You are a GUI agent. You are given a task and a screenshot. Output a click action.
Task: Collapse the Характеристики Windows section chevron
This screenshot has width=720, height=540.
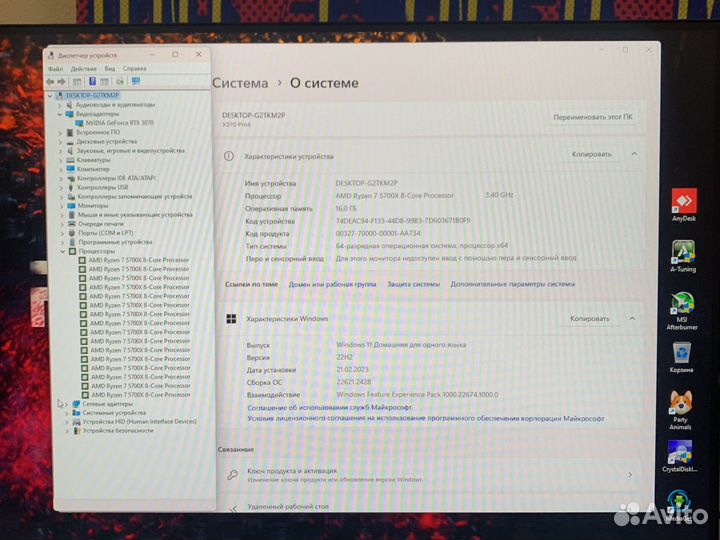point(632,318)
